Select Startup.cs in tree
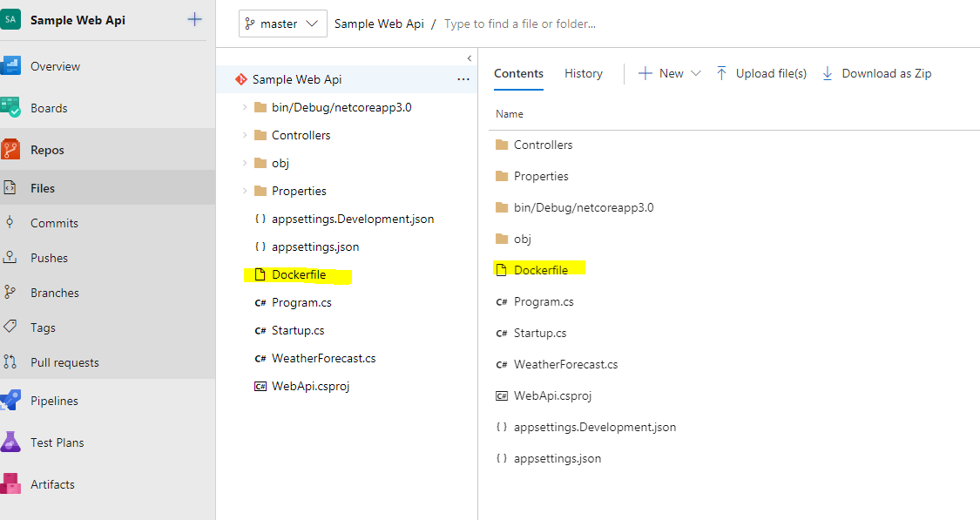This screenshot has width=980, height=520. coord(298,331)
